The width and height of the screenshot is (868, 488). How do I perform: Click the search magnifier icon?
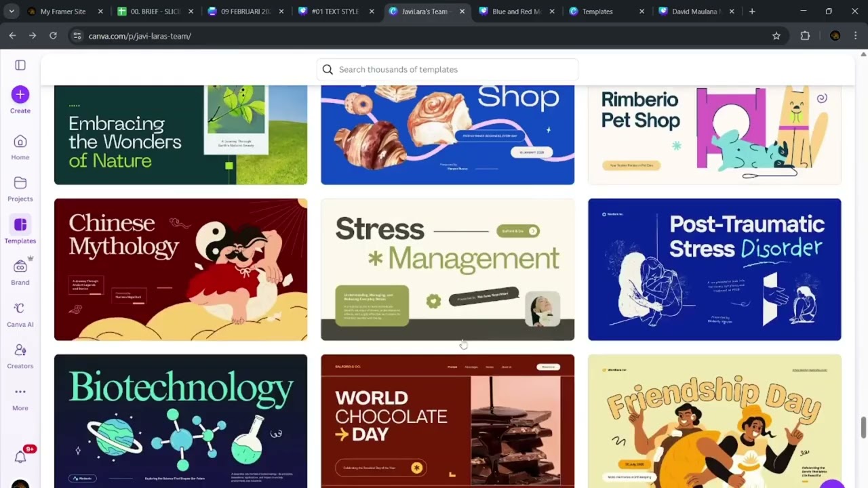(x=328, y=69)
